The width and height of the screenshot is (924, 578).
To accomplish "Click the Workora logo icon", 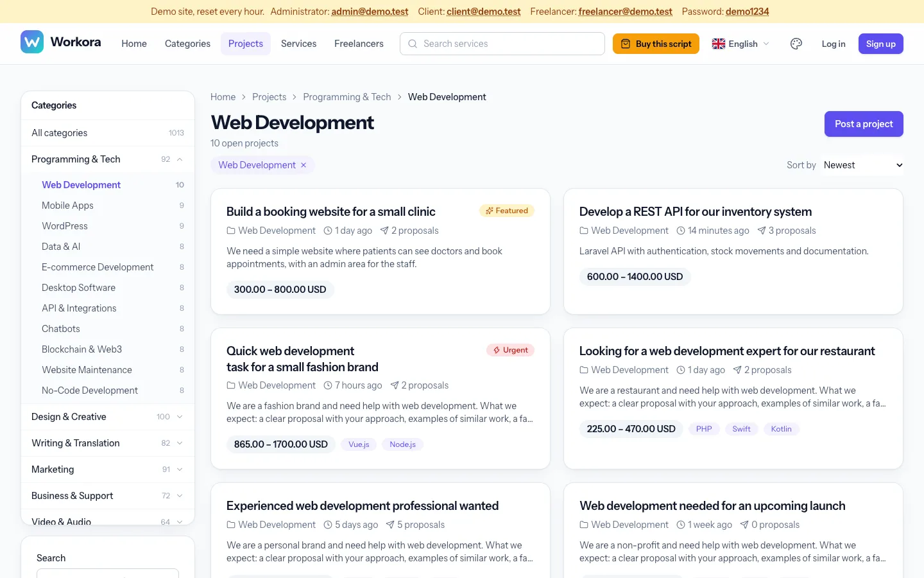I will click(x=32, y=42).
